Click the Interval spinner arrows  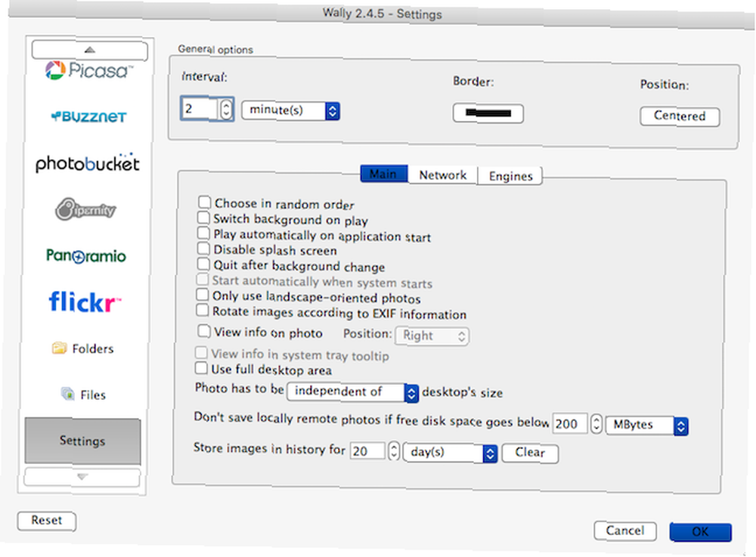226,110
